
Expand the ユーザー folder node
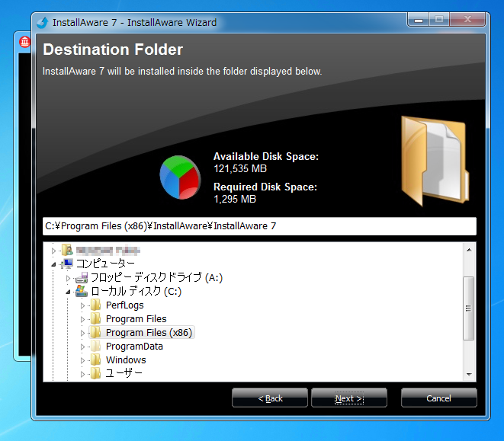pyautogui.click(x=82, y=374)
